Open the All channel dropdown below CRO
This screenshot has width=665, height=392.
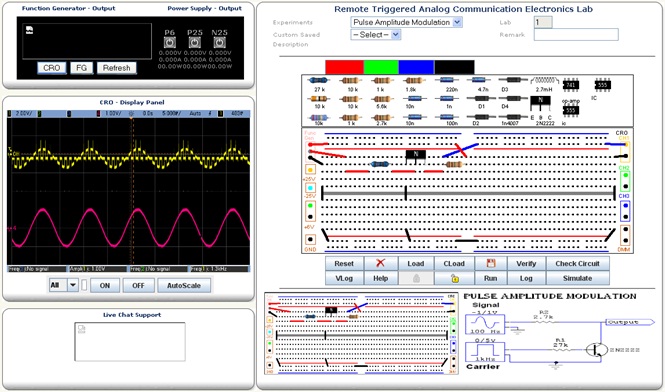coord(64,285)
